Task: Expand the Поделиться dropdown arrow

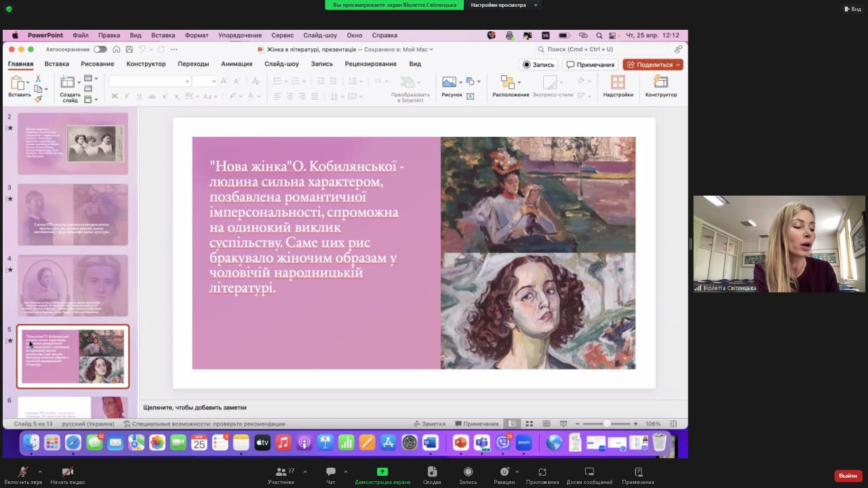Action: [x=677, y=64]
